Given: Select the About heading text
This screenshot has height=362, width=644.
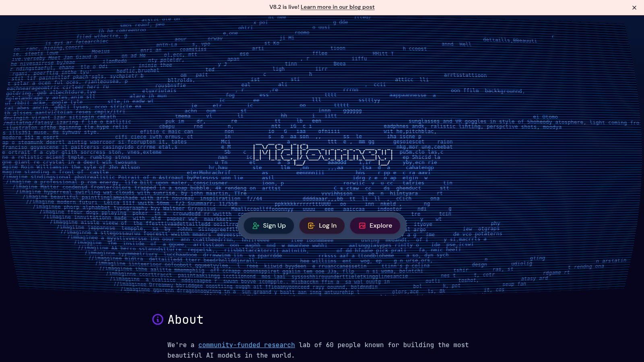Looking at the screenshot, I should [x=186, y=320].
